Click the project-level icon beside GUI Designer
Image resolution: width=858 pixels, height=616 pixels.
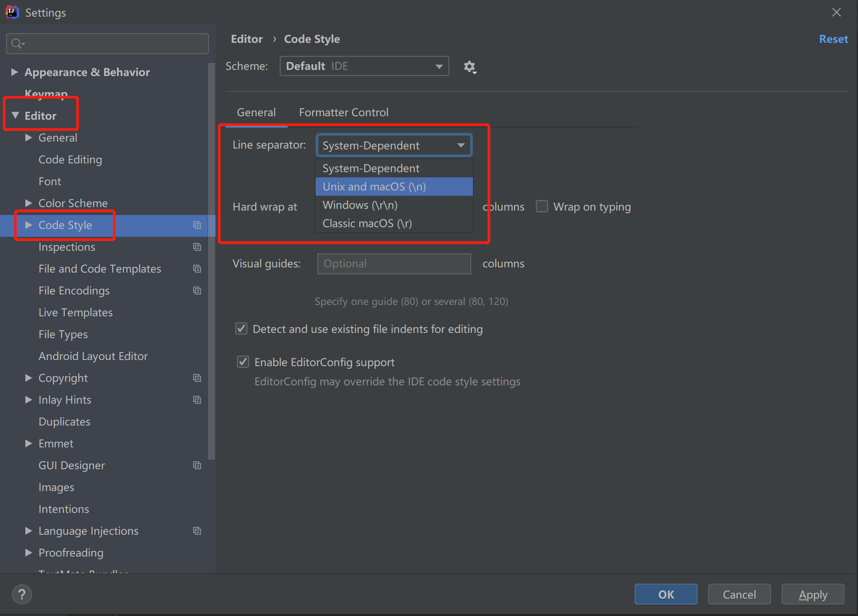(x=197, y=465)
